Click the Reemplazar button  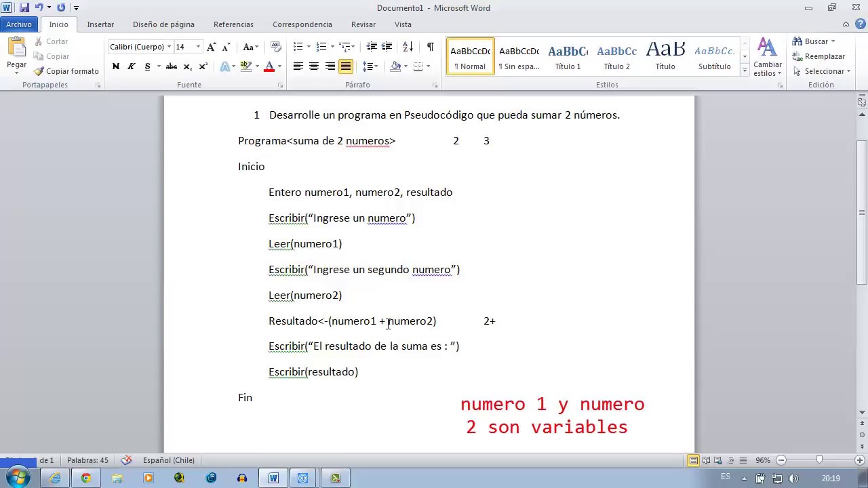[x=818, y=56]
